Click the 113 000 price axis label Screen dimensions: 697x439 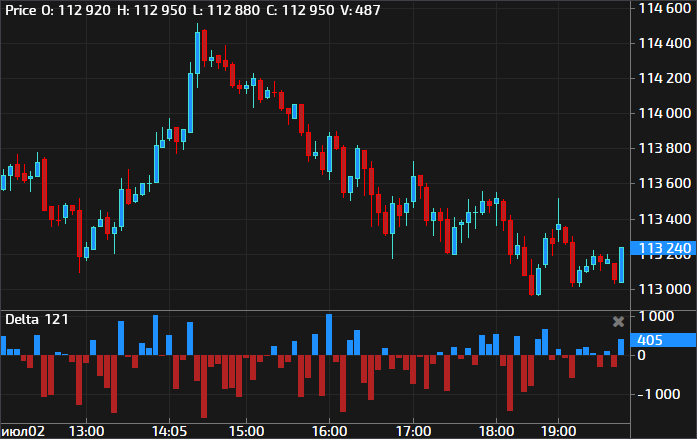(x=665, y=289)
